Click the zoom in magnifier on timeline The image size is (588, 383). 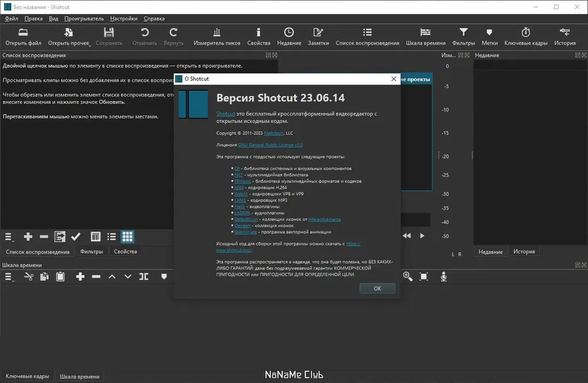(407, 277)
